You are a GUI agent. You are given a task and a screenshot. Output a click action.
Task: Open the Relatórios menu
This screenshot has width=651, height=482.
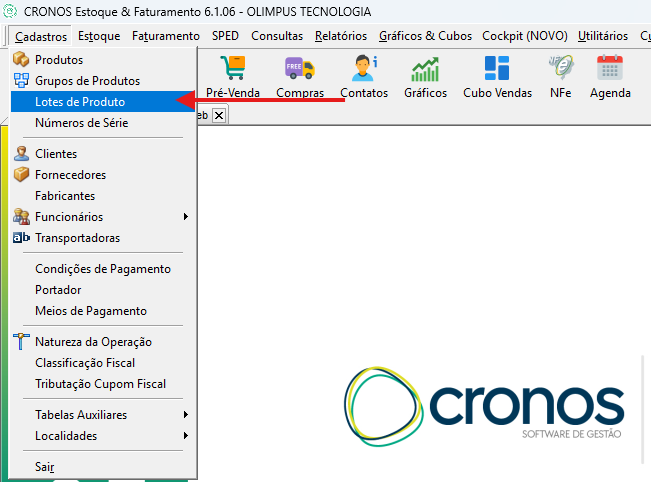340,36
